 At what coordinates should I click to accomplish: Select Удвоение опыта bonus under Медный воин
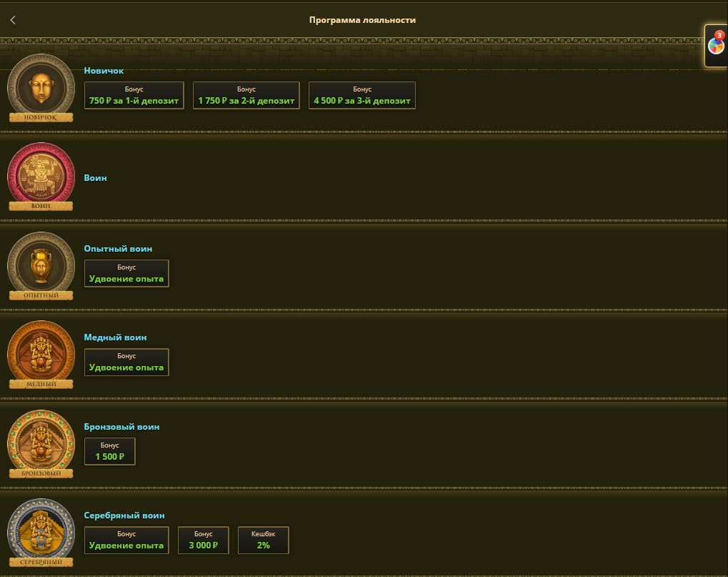pyautogui.click(x=126, y=362)
